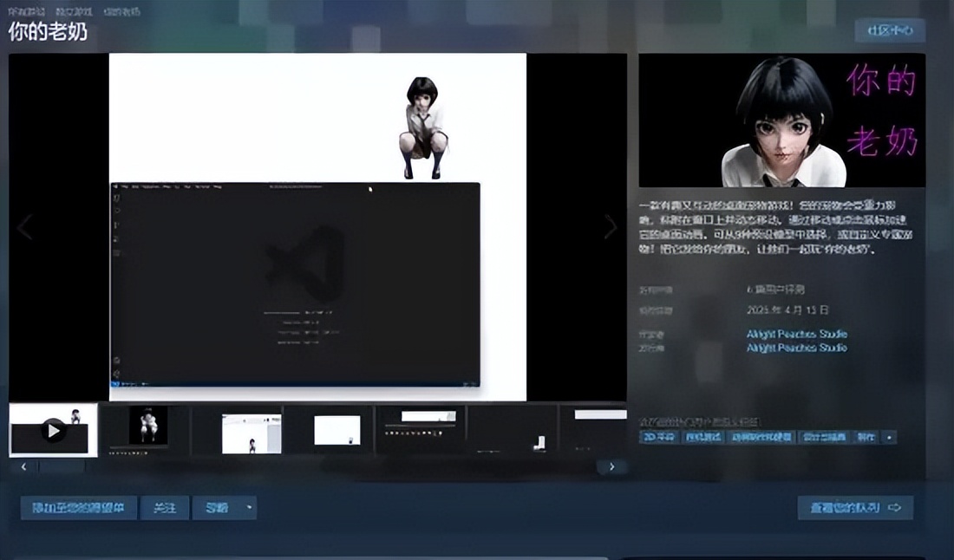Click the left arrow beside the media viewer
The height and width of the screenshot is (560, 954).
point(25,227)
